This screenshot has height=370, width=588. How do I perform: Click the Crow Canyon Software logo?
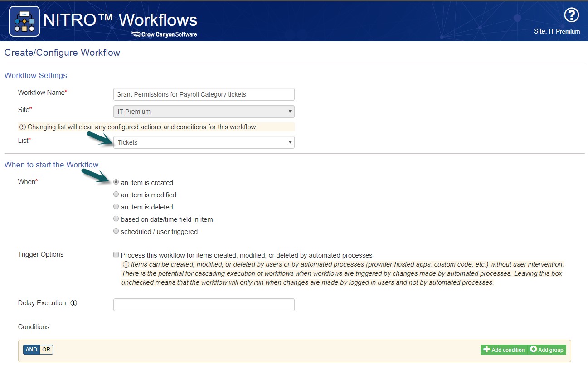click(164, 34)
